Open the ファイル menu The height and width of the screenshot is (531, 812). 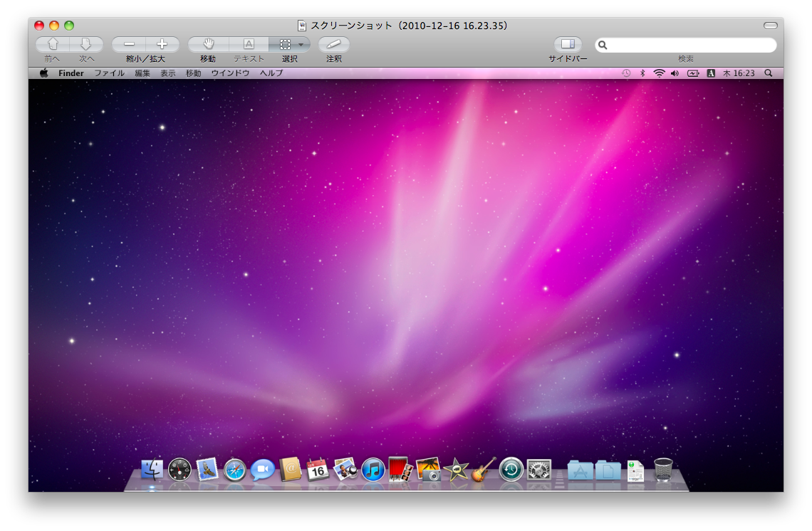pos(109,73)
